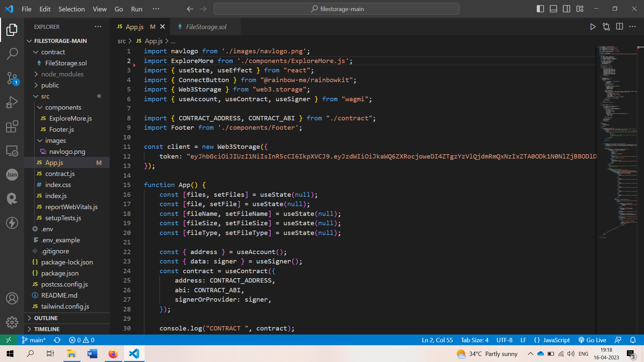The height and width of the screenshot is (362, 644).
Task: Open Remote Explorer view
Action: tap(12, 151)
